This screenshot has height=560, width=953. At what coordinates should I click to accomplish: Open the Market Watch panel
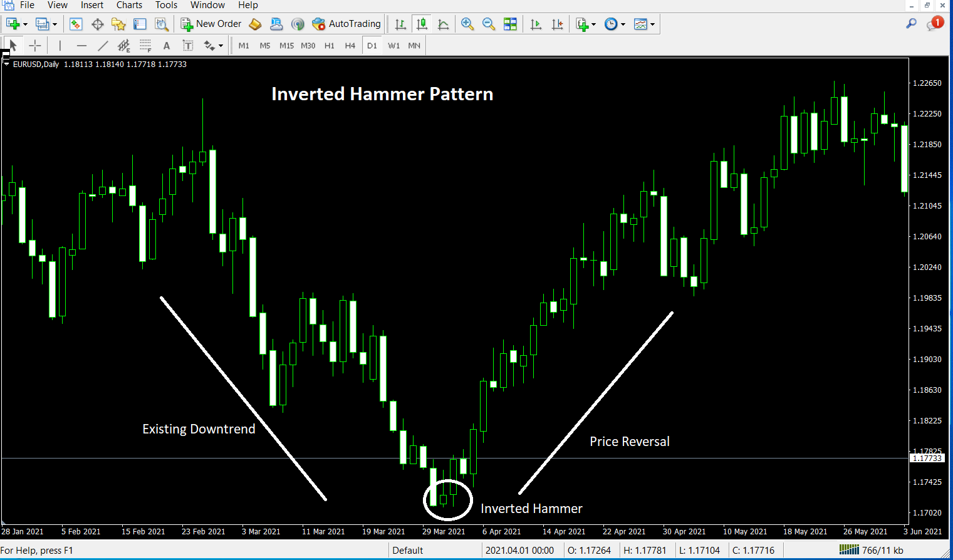[x=76, y=24]
